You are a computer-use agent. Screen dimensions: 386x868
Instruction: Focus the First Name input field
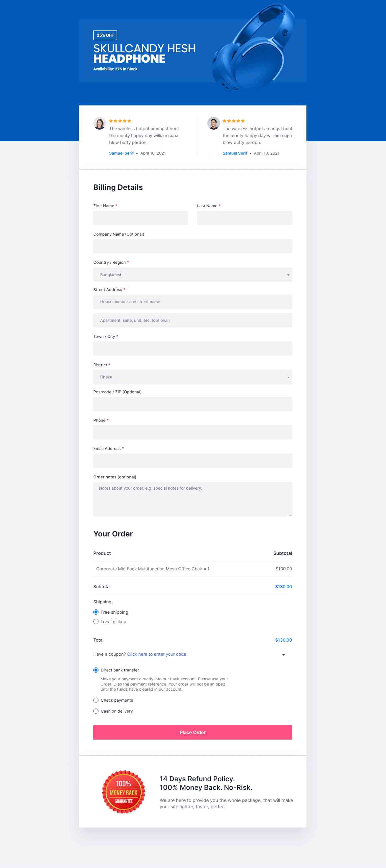click(x=141, y=218)
